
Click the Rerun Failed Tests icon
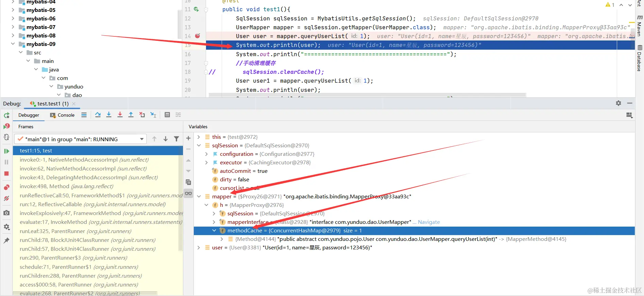click(x=6, y=126)
